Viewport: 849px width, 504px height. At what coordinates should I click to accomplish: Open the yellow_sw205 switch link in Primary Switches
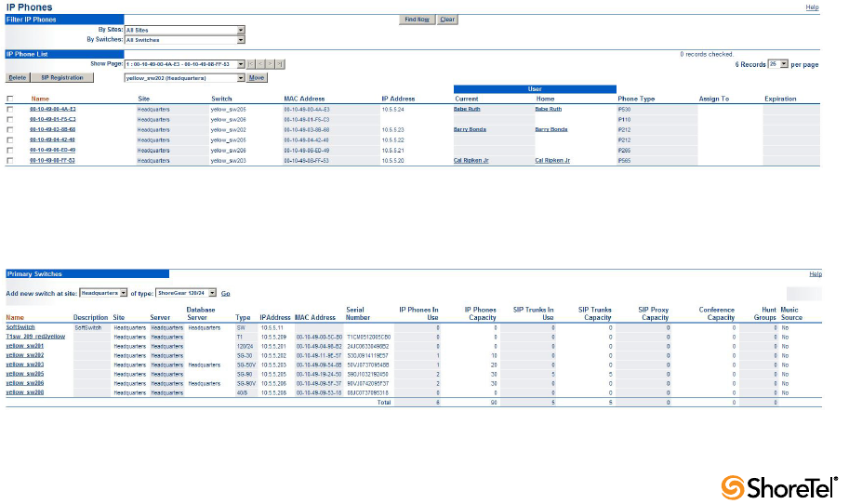(x=25, y=374)
